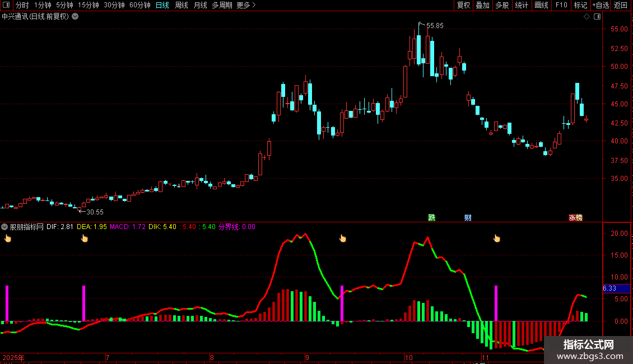This screenshot has width=633, height=364.
Task: Click the 55.85 high price label
Action: (435, 25)
